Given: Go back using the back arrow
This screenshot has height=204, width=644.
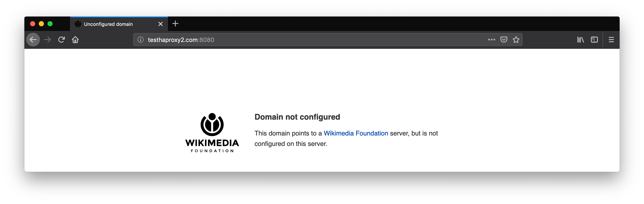Looking at the screenshot, I should point(33,40).
